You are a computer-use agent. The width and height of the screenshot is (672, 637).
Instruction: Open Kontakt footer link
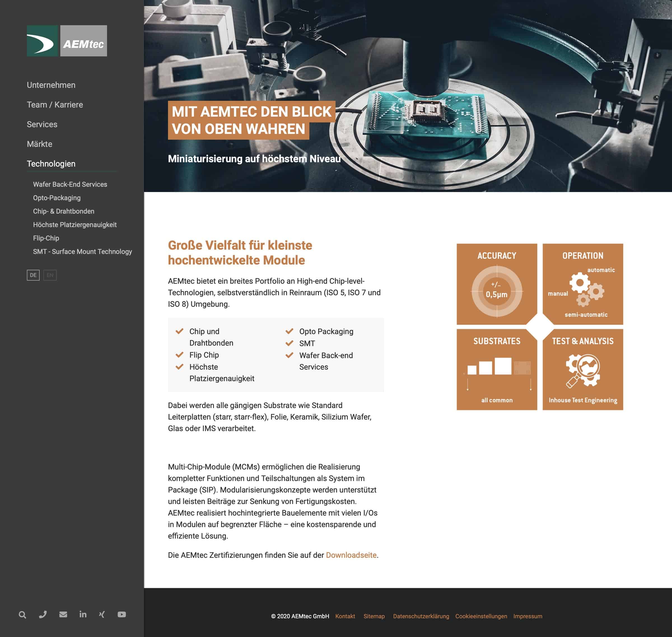pyautogui.click(x=345, y=616)
